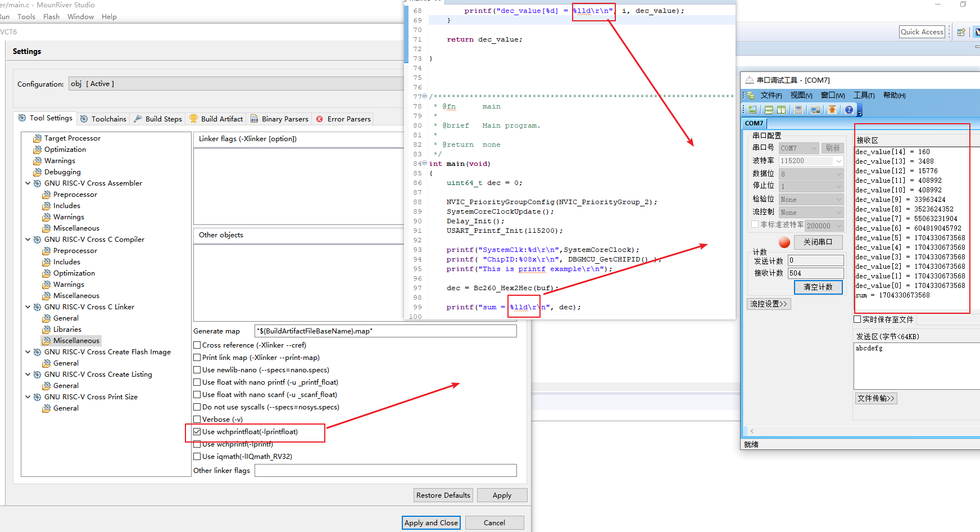
Task: Collapse GNU RISC-V Cross C Compiler node
Action: [28, 240]
